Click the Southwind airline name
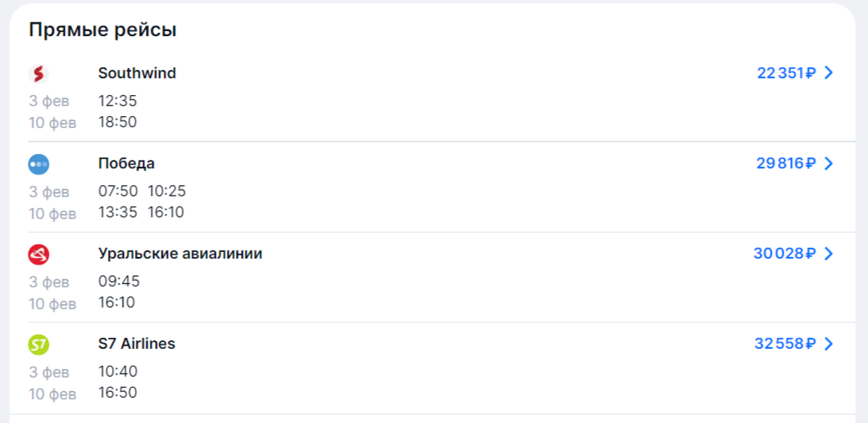Image resolution: width=868 pixels, height=423 pixels. click(137, 73)
